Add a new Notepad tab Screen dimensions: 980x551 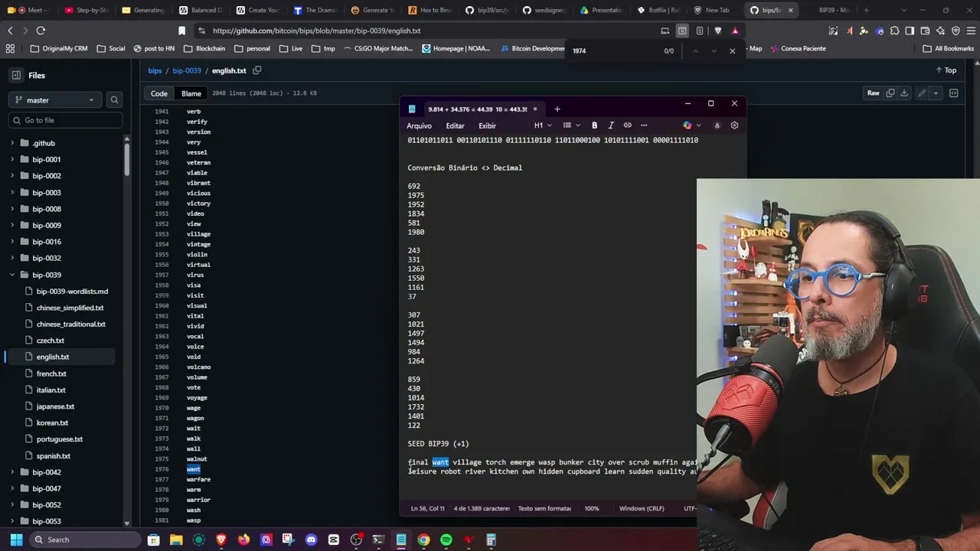tap(557, 109)
